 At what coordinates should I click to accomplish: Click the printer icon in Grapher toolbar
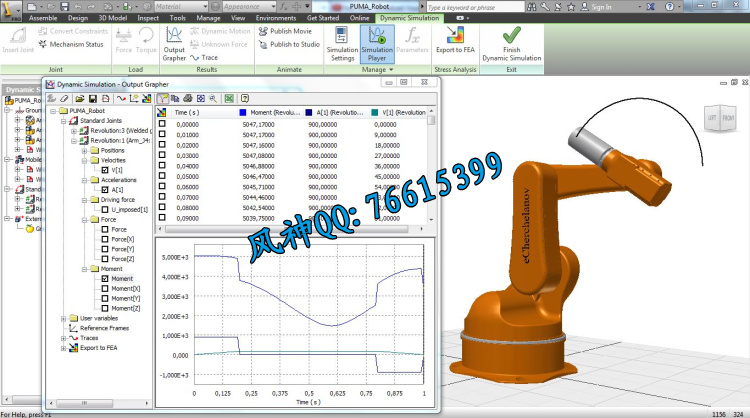[x=188, y=99]
